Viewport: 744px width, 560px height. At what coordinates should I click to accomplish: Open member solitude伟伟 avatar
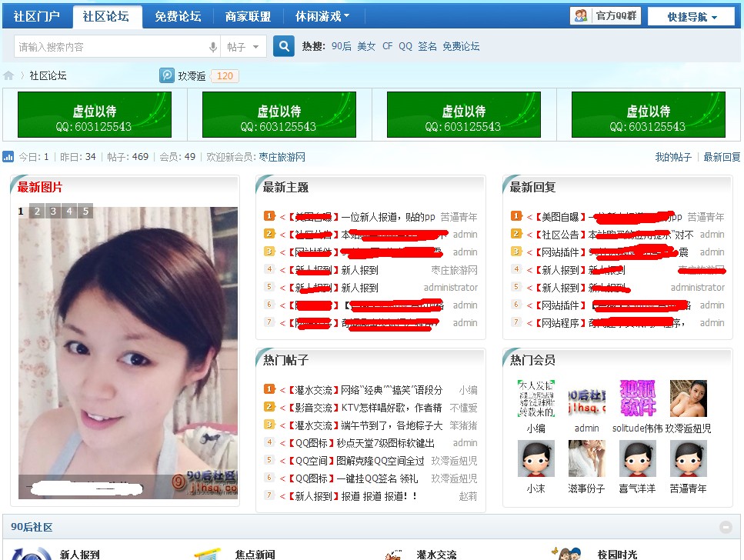coord(638,398)
